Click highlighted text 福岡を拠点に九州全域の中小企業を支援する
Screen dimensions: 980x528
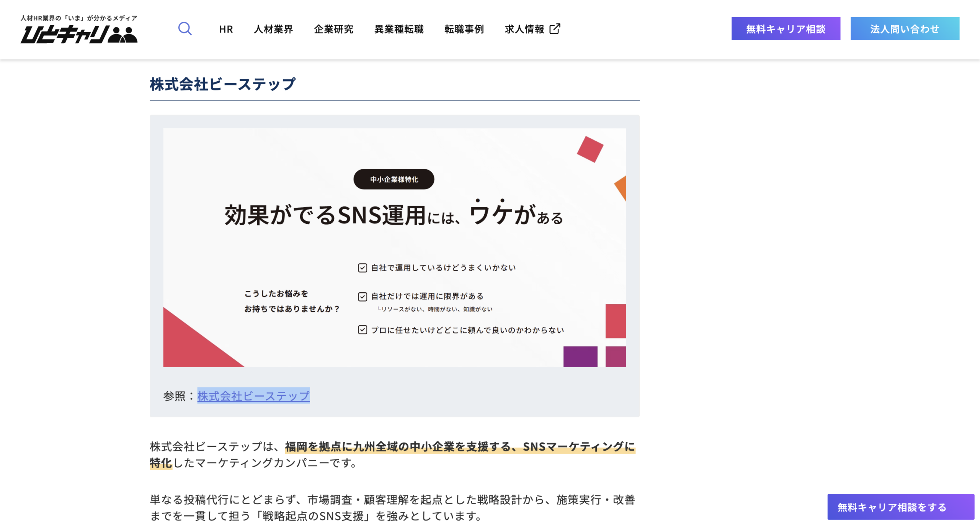coord(398,446)
